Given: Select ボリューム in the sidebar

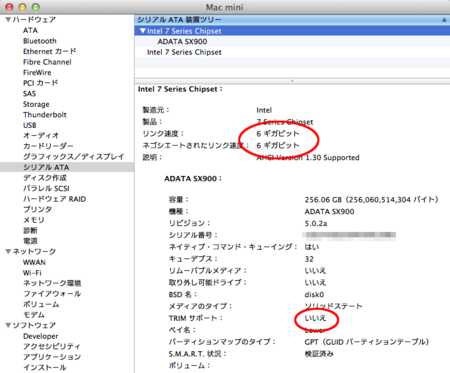Looking at the screenshot, I should tap(41, 304).
